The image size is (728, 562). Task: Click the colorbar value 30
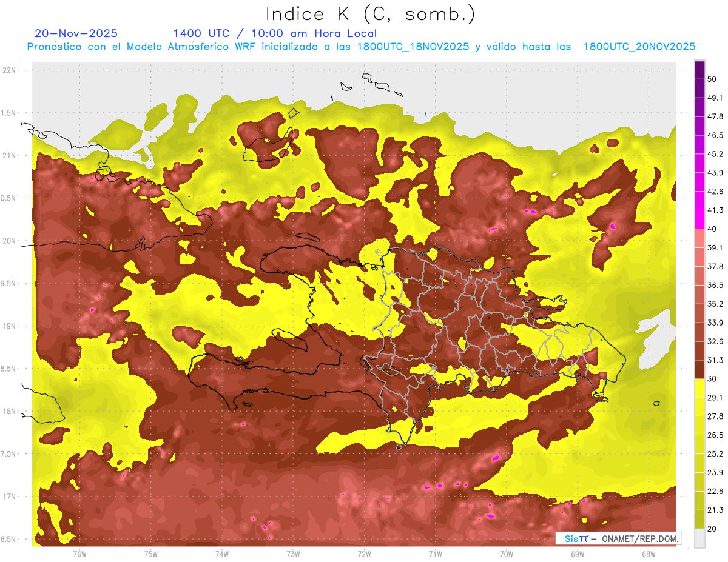tap(712, 379)
